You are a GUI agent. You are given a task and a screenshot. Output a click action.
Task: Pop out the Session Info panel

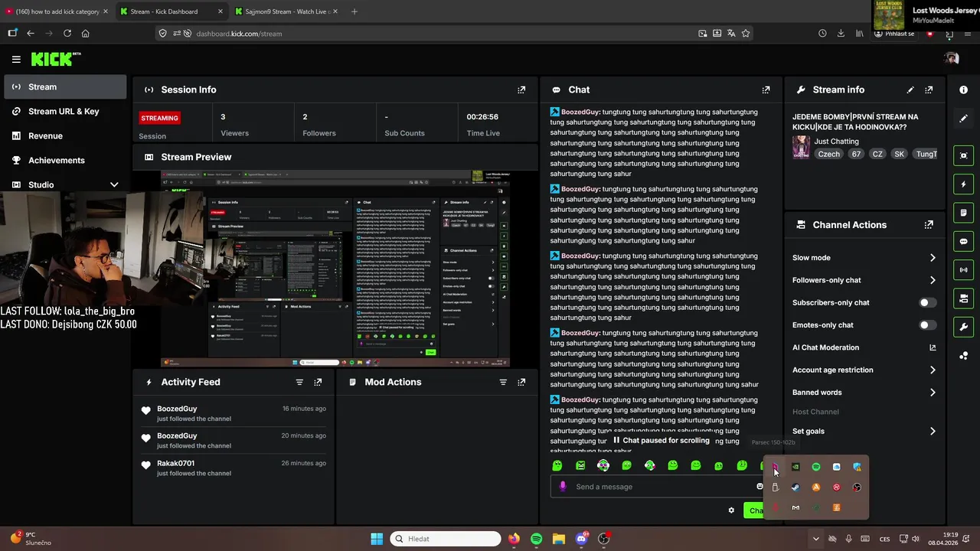click(521, 90)
